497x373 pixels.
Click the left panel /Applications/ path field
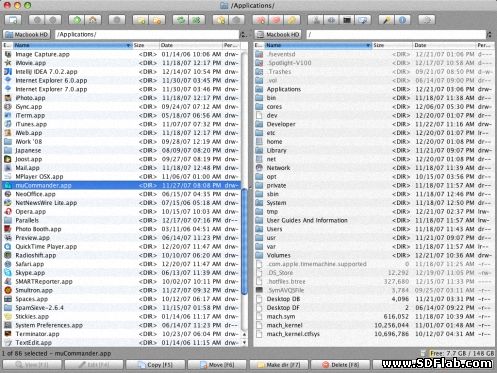coord(147,34)
